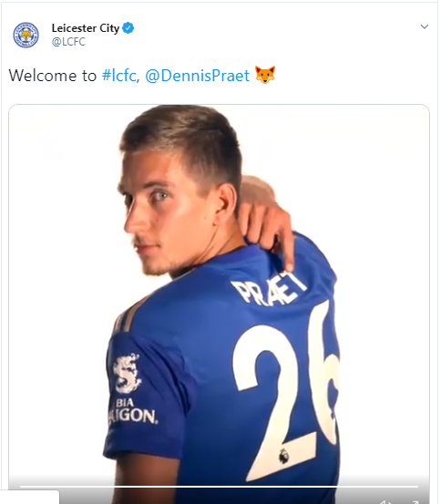Open the tweet options chevron menu
Screen dimensions: 440x504
(425, 26)
